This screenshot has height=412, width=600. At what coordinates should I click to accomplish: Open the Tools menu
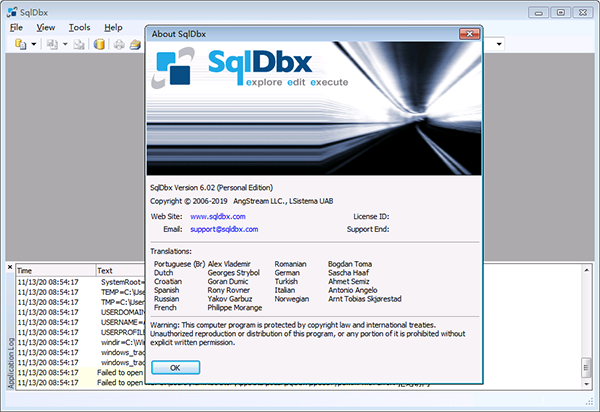80,27
